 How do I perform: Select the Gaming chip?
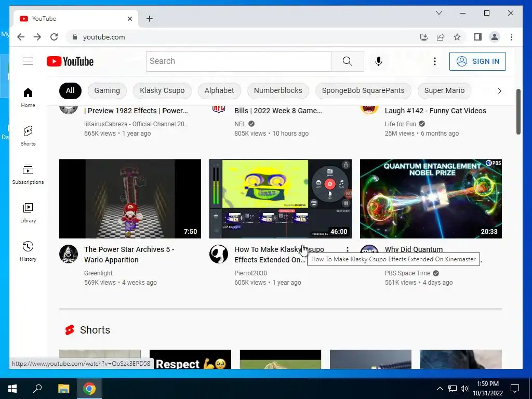[107, 90]
